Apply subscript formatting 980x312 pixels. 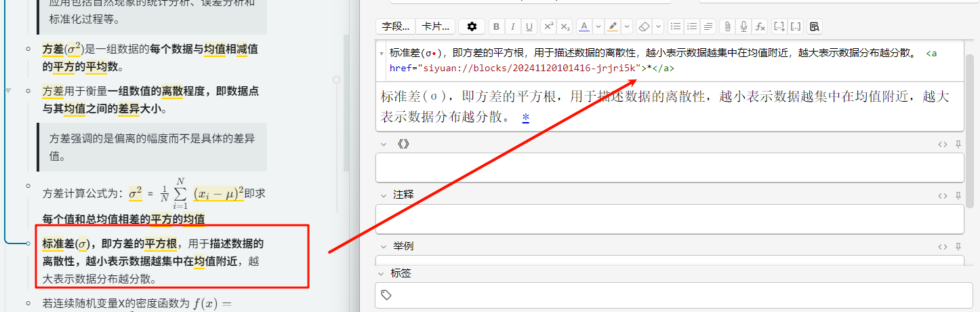click(565, 26)
